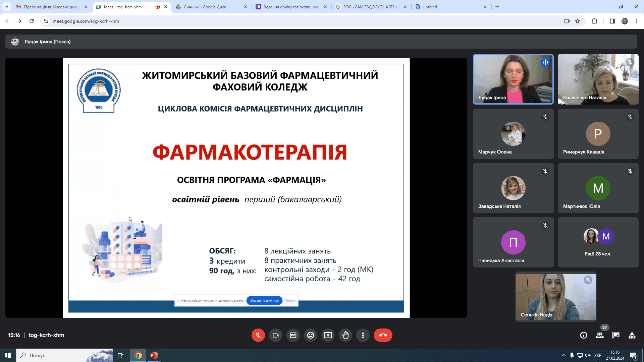The height and width of the screenshot is (362, 644).
Task: Open volume control in system tray
Action: [588, 355]
